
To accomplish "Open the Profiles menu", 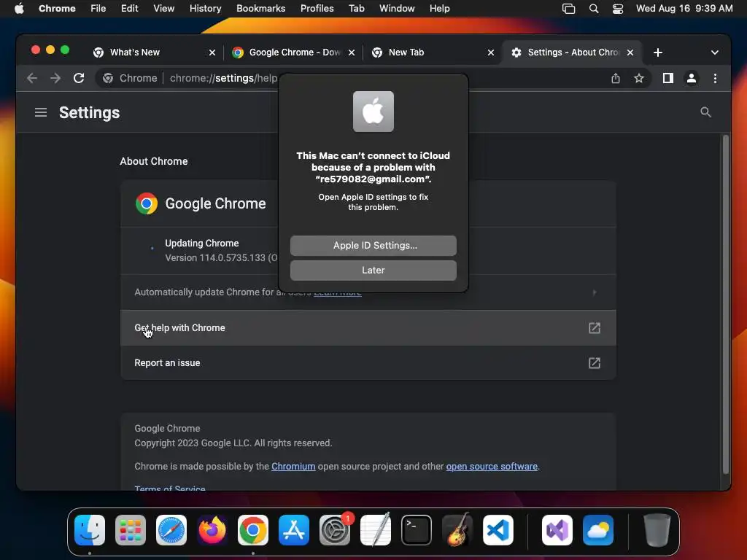I will 317,9.
